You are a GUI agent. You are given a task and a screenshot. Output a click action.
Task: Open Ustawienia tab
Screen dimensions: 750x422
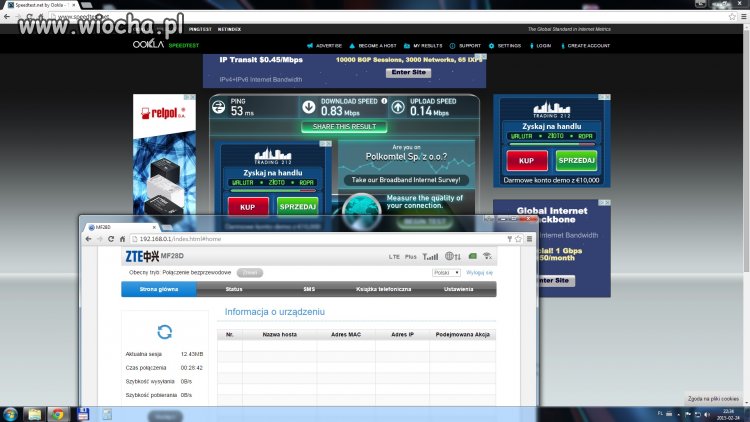tap(458, 289)
